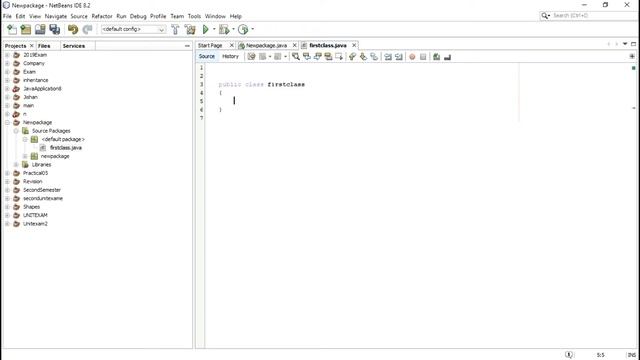The width and height of the screenshot is (640, 360).
Task: Click the Previous Bookmark icon
Action: (352, 57)
